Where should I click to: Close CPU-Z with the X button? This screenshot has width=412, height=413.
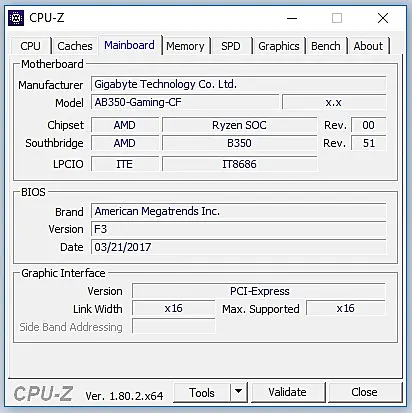(383, 18)
